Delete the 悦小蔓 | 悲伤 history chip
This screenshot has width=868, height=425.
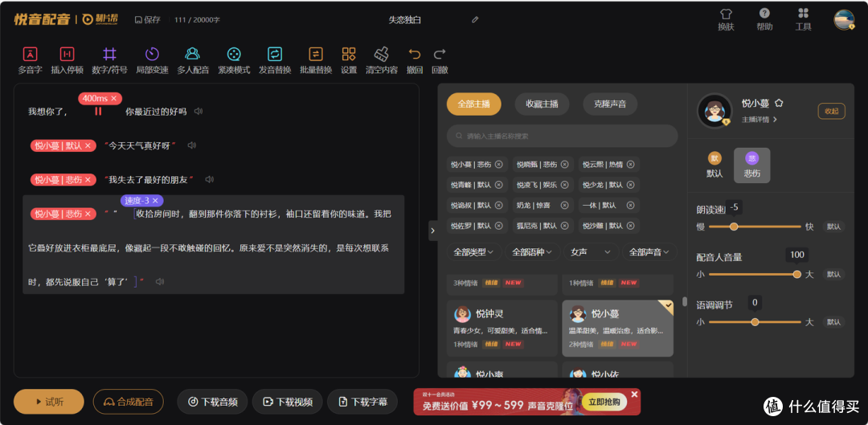pyautogui.click(x=498, y=165)
